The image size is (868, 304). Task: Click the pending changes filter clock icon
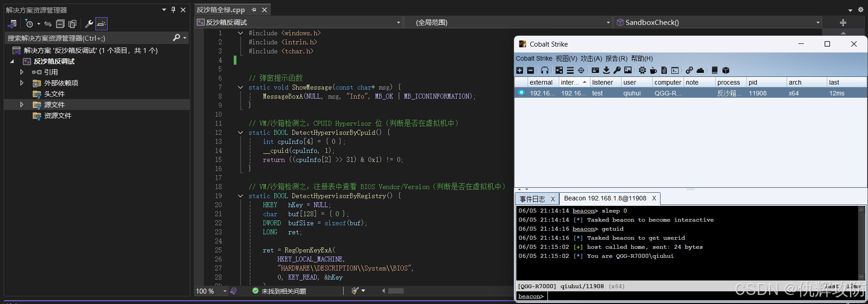pos(29,24)
